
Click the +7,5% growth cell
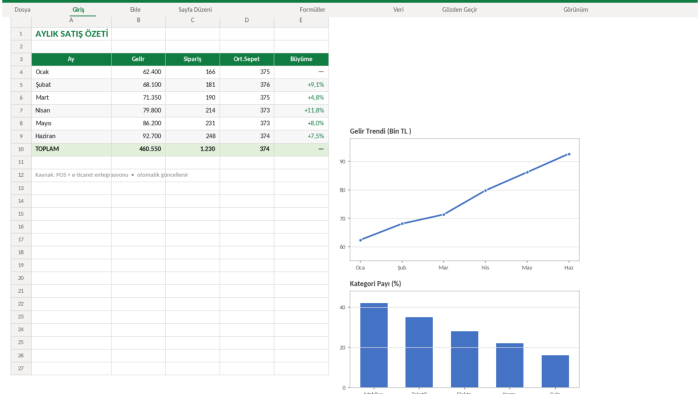coord(301,136)
